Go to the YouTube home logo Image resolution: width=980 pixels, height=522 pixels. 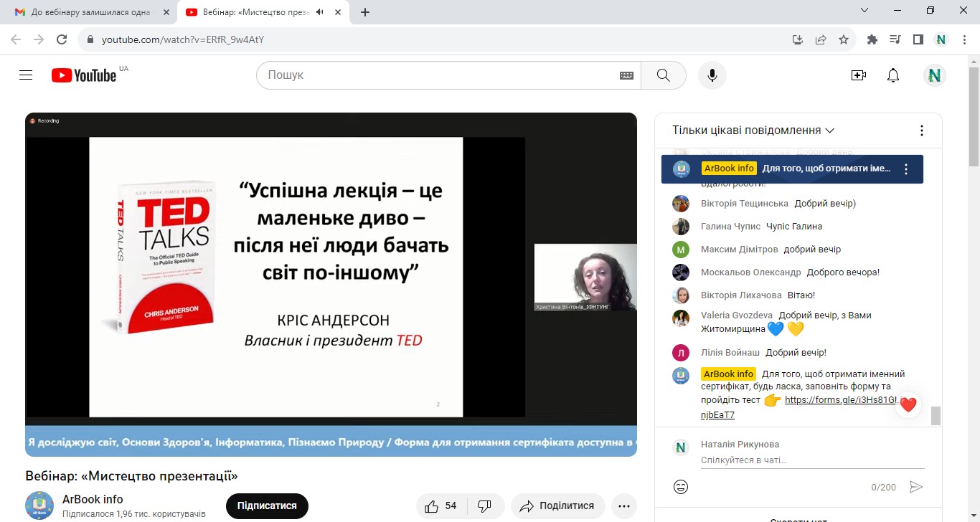(84, 75)
